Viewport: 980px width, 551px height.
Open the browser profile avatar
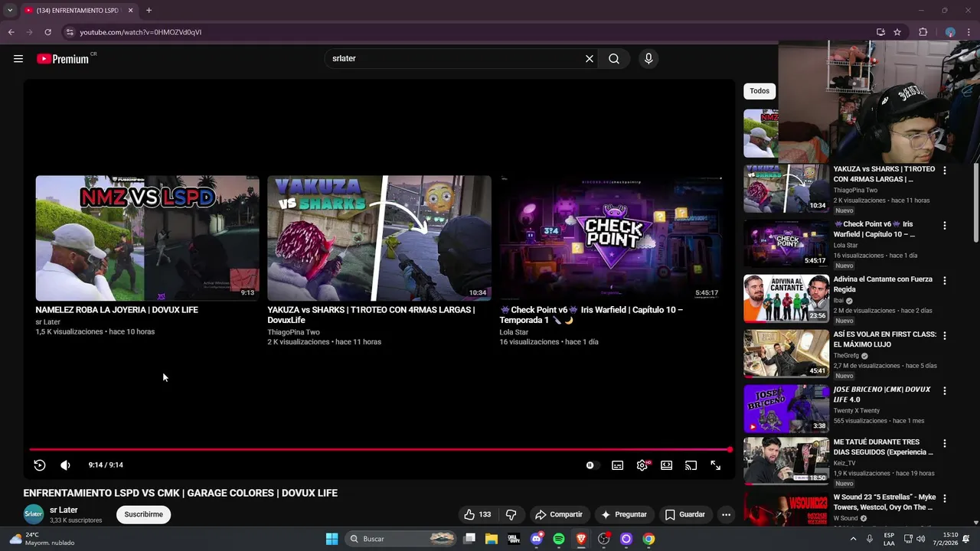[950, 32]
